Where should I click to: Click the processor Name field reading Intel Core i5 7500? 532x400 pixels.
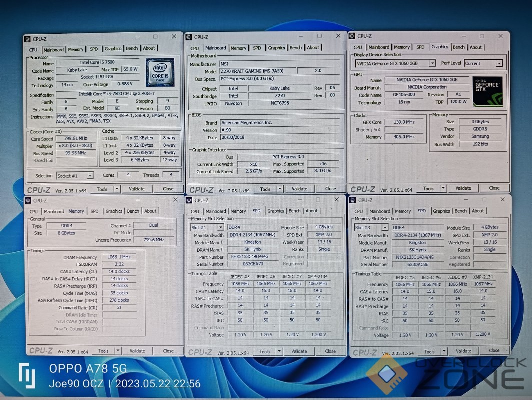click(97, 62)
